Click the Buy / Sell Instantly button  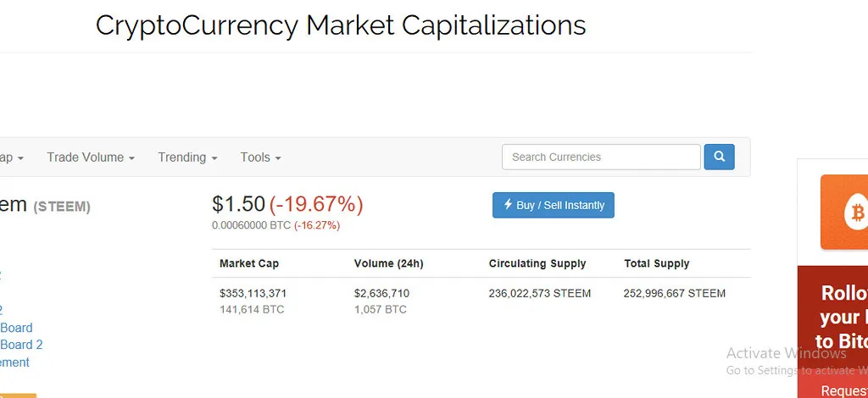(554, 205)
